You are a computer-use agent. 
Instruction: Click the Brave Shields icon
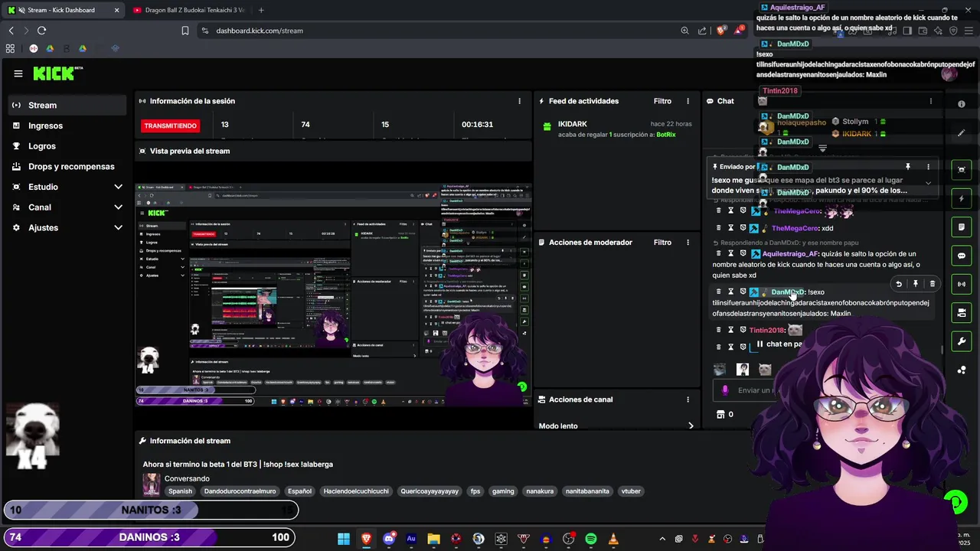pos(720,31)
